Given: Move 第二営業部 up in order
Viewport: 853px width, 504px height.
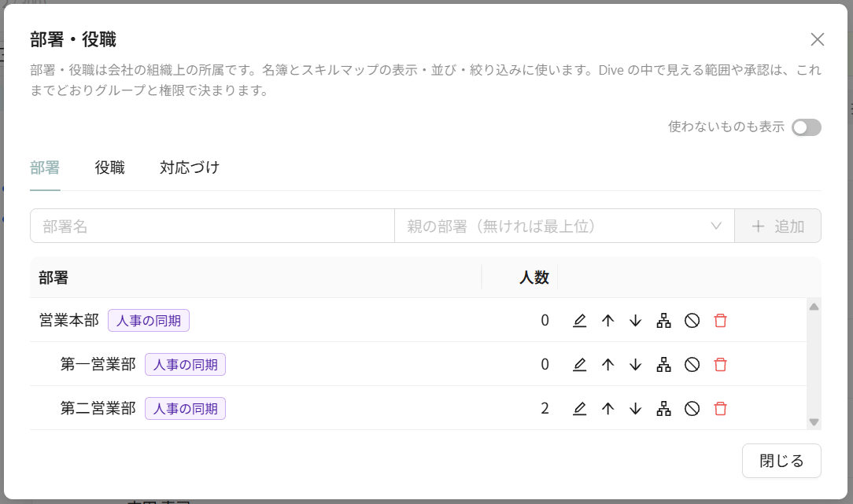Looking at the screenshot, I should point(607,409).
